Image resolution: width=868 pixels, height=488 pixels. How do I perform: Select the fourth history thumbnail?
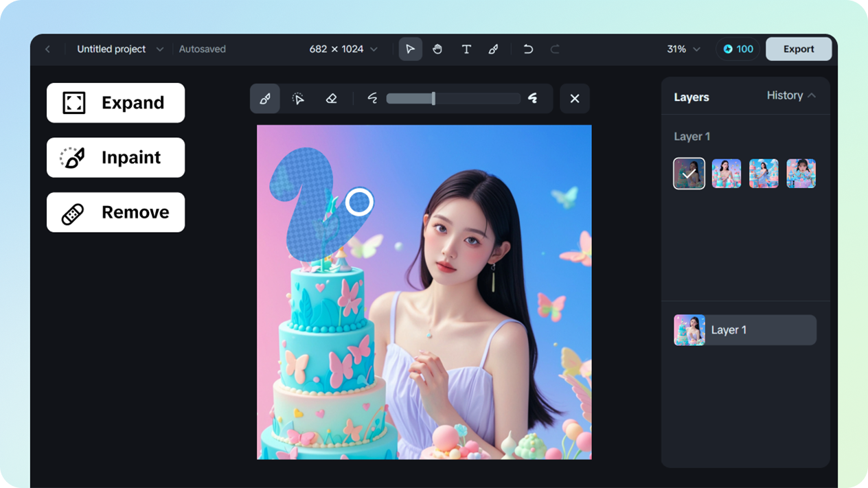tap(801, 174)
